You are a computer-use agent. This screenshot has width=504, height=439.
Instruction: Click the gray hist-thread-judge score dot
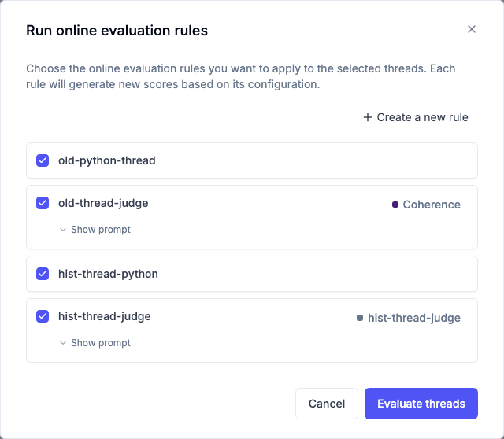[x=360, y=318]
